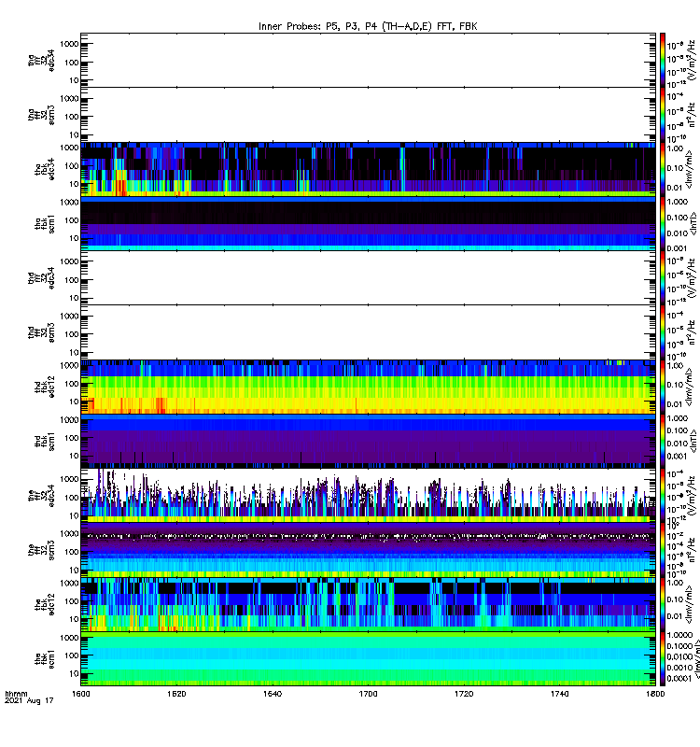The width and height of the screenshot is (700, 747).
Task: Click the '10' y-axis tick of thd fff scm3
Action: click(x=74, y=353)
